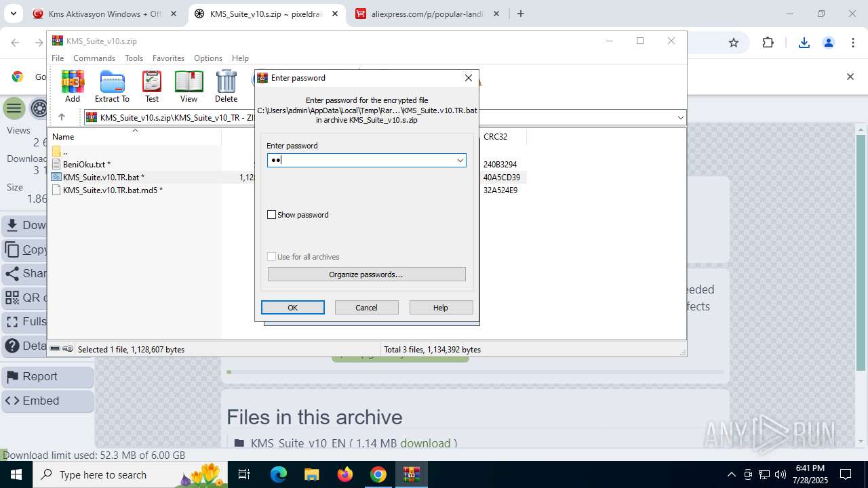Open the Chrome profile icon
The image size is (868, 488).
[x=828, y=43]
